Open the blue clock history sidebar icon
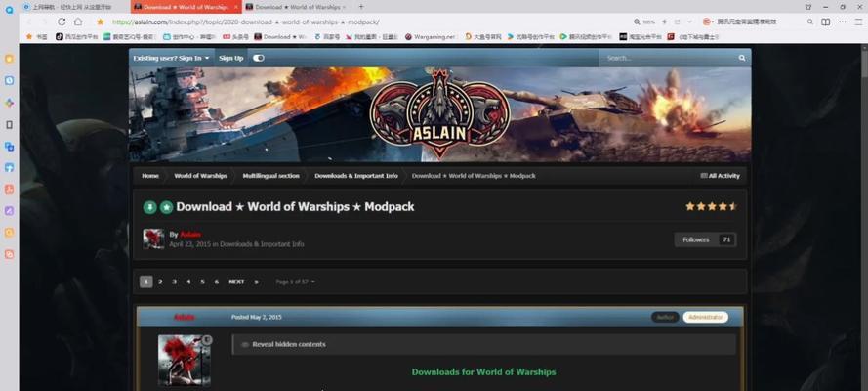The width and height of the screenshot is (868, 391). tap(9, 80)
